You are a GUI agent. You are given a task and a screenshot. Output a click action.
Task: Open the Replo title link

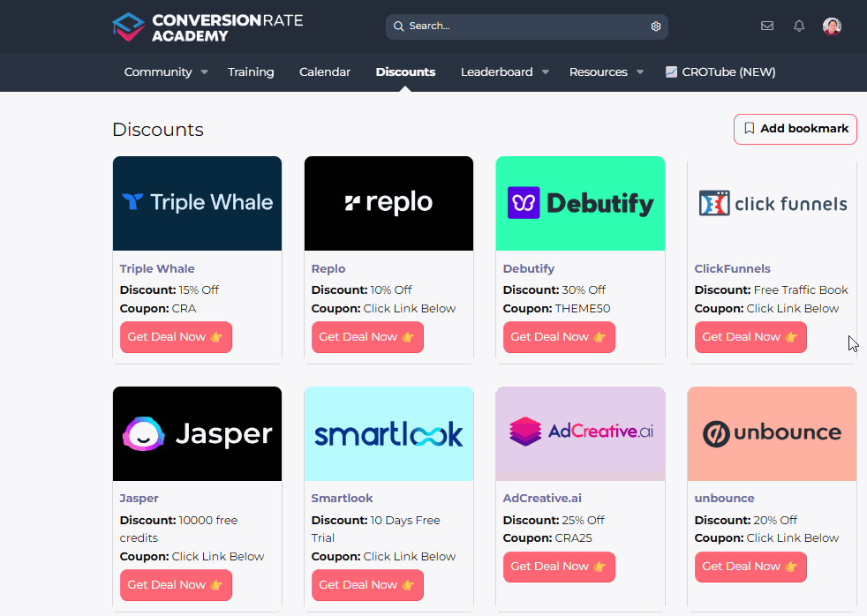328,268
